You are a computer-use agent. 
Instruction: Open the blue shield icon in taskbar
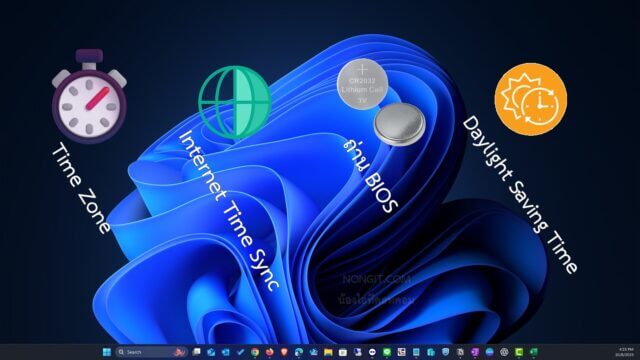(x=445, y=352)
